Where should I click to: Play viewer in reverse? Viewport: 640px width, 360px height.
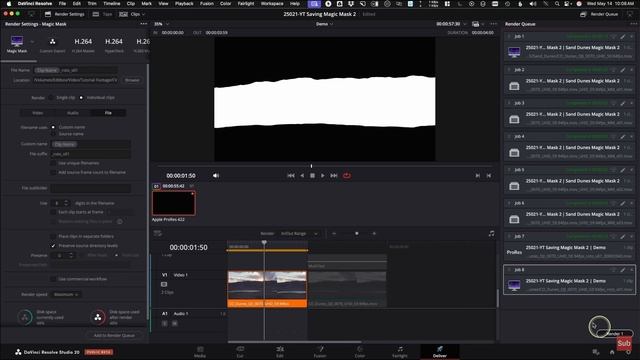pos(302,176)
